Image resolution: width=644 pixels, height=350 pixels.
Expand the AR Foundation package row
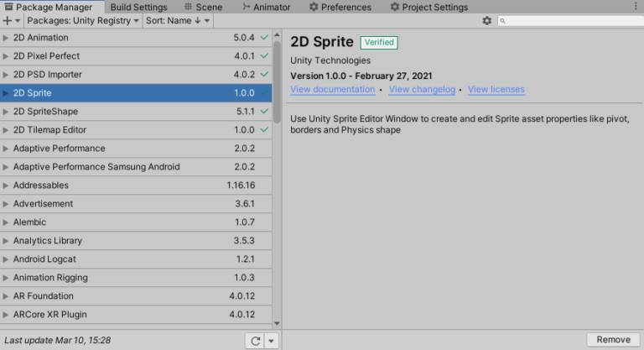coord(5,296)
